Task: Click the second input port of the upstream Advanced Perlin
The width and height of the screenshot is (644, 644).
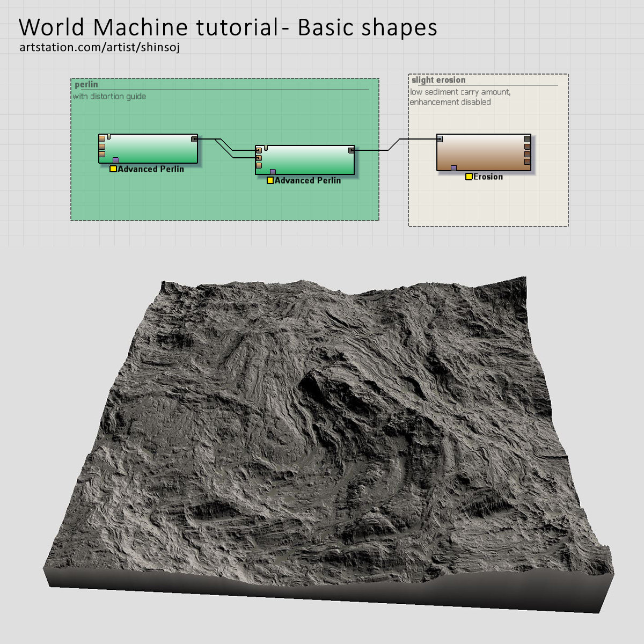Action: (102, 147)
